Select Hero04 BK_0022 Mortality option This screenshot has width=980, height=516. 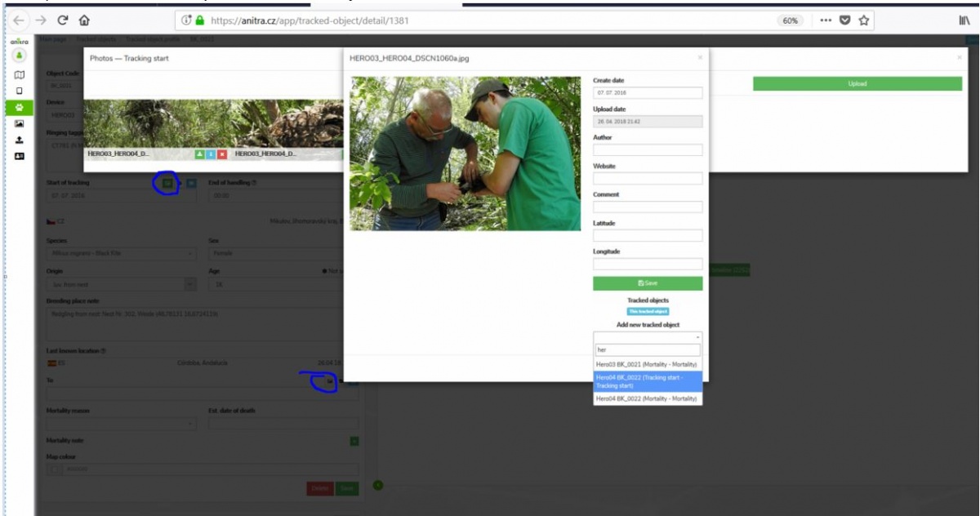pyautogui.click(x=647, y=398)
